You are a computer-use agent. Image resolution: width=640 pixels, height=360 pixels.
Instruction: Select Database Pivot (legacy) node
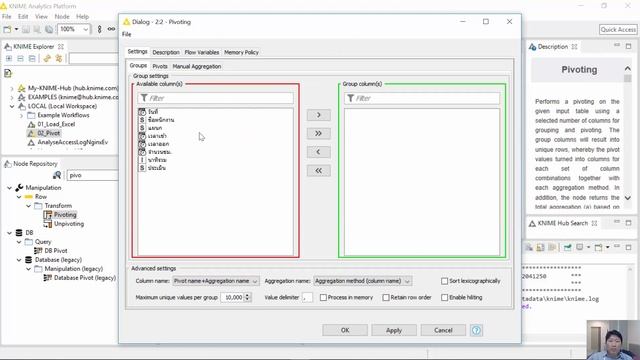84,278
